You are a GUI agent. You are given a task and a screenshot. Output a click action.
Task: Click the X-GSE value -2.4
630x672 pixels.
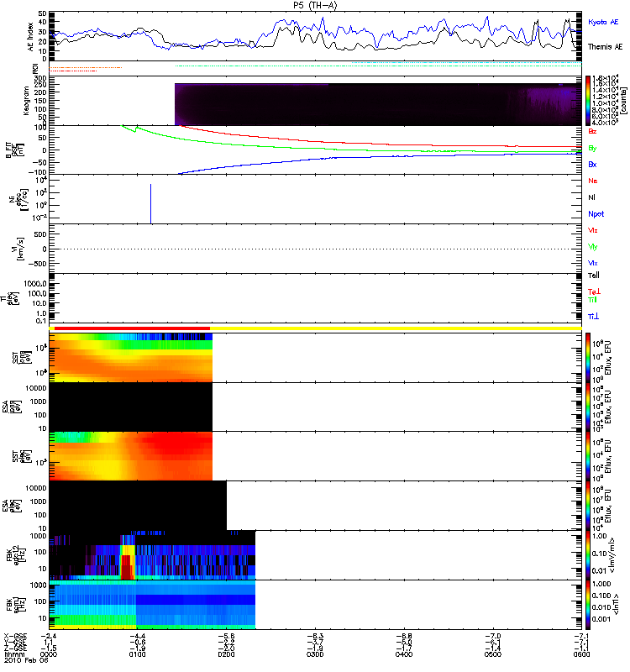click(50, 636)
